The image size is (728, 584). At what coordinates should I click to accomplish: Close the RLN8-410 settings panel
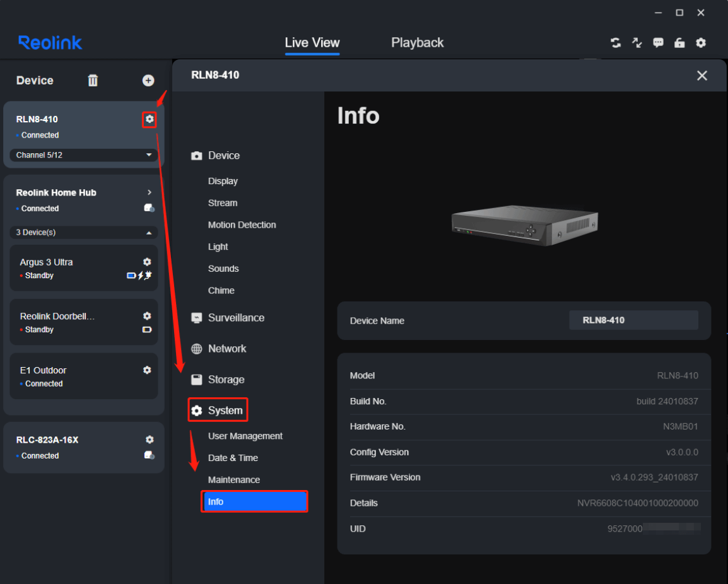(x=702, y=75)
